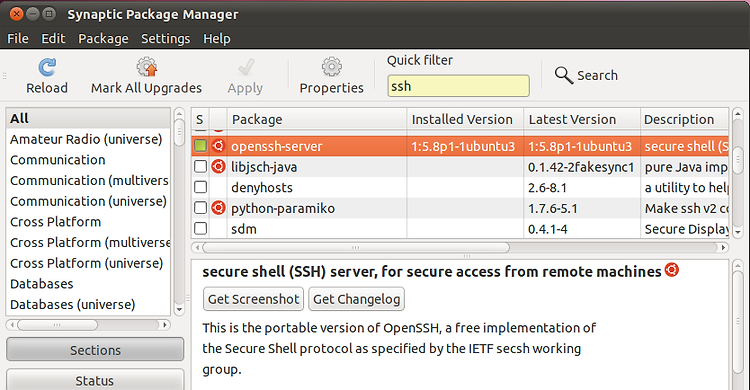Click the Reload toolbar icon
The height and width of the screenshot is (390, 750).
pos(47,67)
